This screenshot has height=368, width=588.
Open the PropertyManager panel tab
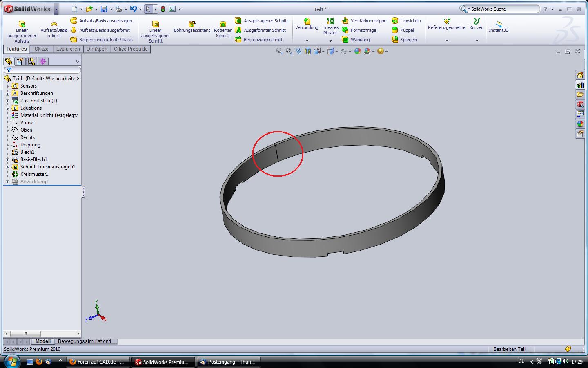pos(20,61)
